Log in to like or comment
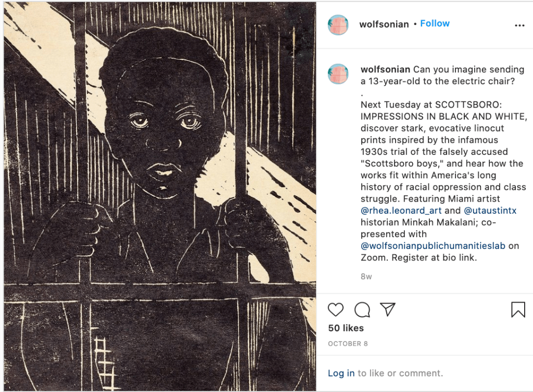 341,373
